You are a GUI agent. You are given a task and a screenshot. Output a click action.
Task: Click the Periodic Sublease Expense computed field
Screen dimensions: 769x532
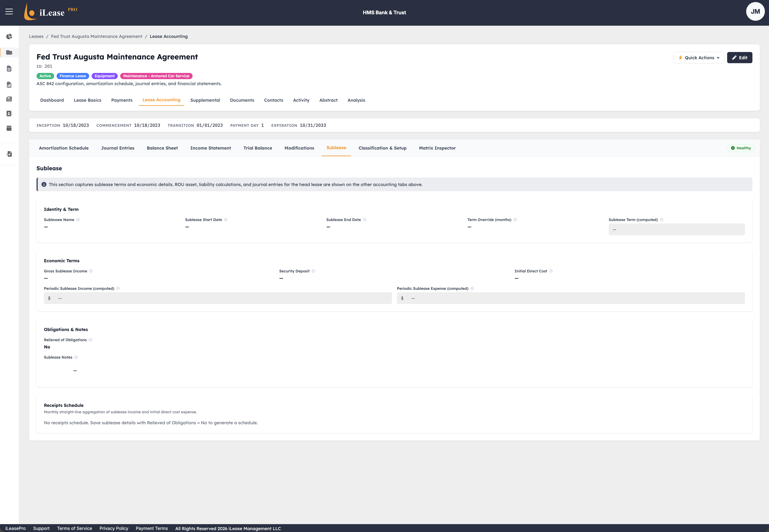pyautogui.click(x=571, y=298)
